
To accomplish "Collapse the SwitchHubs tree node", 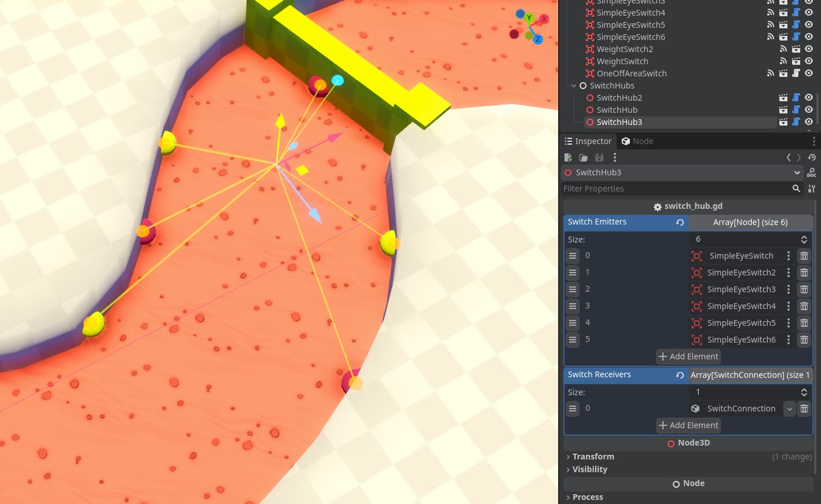I will 574,86.
